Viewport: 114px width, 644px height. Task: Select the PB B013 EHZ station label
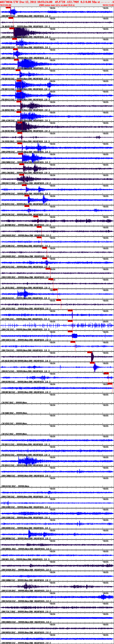26,89
